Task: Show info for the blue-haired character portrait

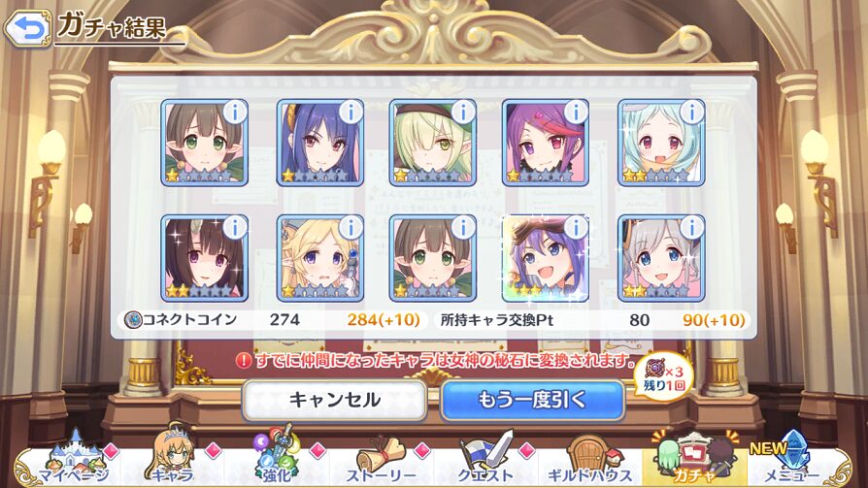Action: tap(350, 112)
